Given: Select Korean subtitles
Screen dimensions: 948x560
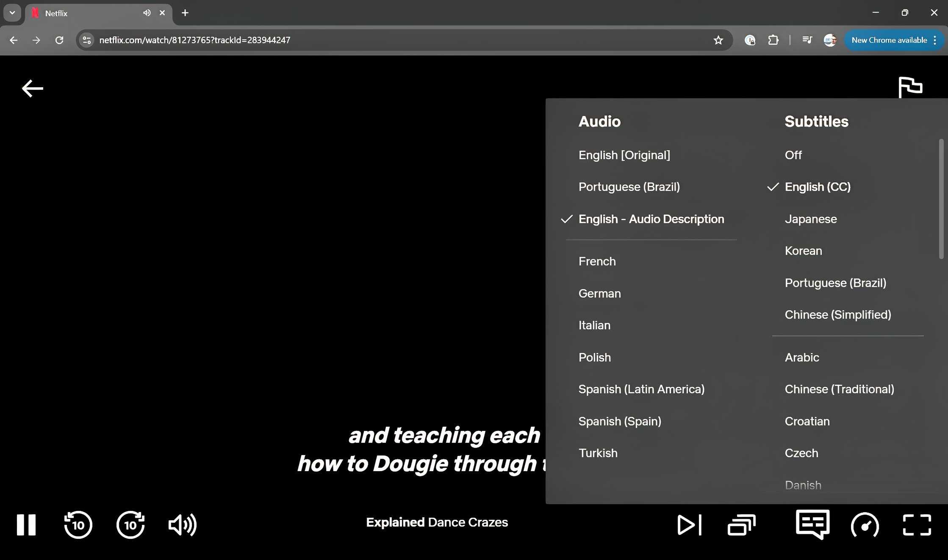Looking at the screenshot, I should tap(803, 251).
